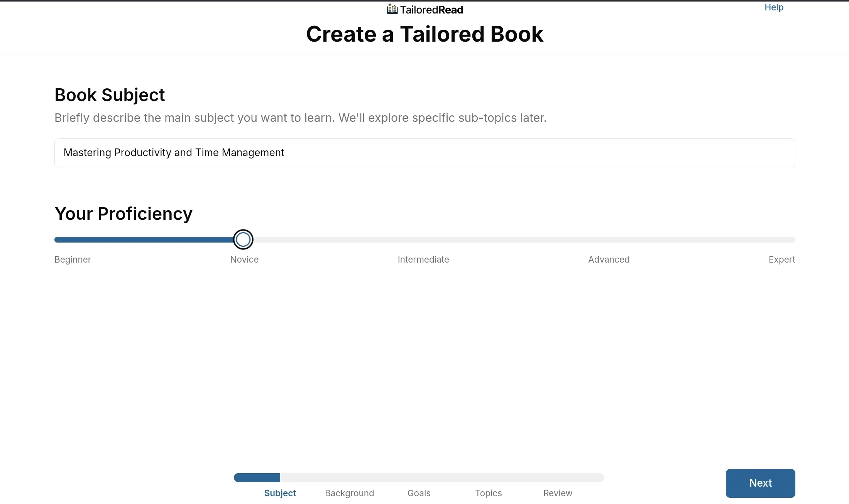Click the TailoredRead book logo icon
Image resolution: width=849 pixels, height=504 pixels.
click(392, 9)
